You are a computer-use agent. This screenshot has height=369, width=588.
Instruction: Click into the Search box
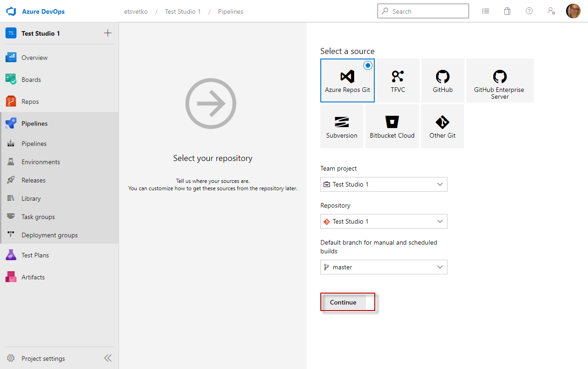(x=423, y=11)
